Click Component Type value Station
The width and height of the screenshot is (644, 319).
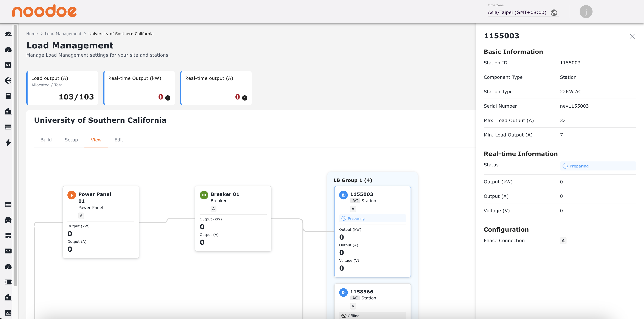pyautogui.click(x=568, y=77)
